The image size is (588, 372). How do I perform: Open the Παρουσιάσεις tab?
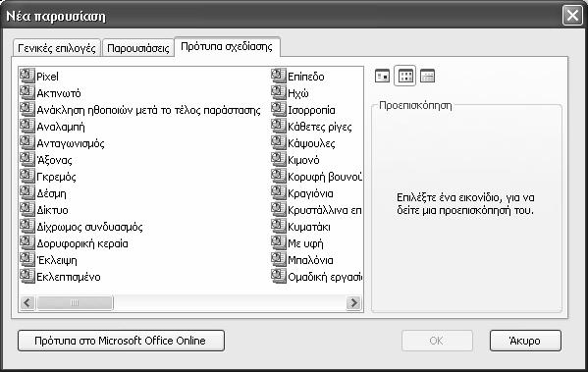(138, 48)
